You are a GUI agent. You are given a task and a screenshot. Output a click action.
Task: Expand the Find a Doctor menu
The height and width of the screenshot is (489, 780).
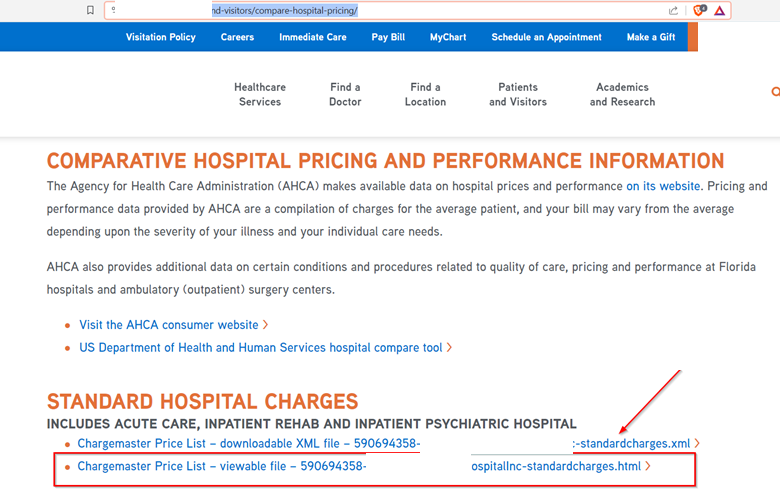coord(345,94)
